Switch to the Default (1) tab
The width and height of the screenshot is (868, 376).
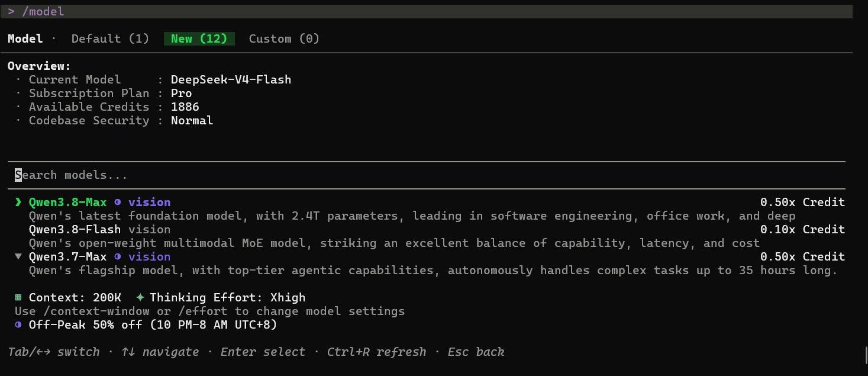pos(110,39)
